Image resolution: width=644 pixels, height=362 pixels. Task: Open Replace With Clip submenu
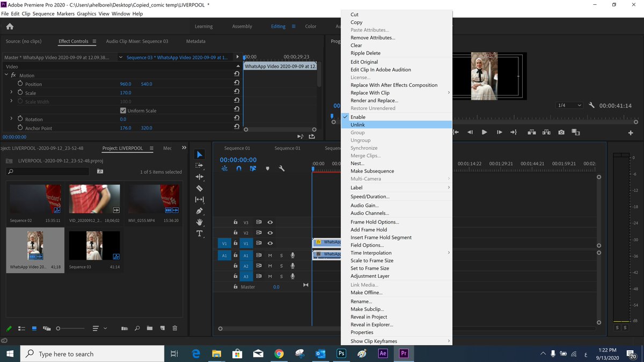point(397,93)
